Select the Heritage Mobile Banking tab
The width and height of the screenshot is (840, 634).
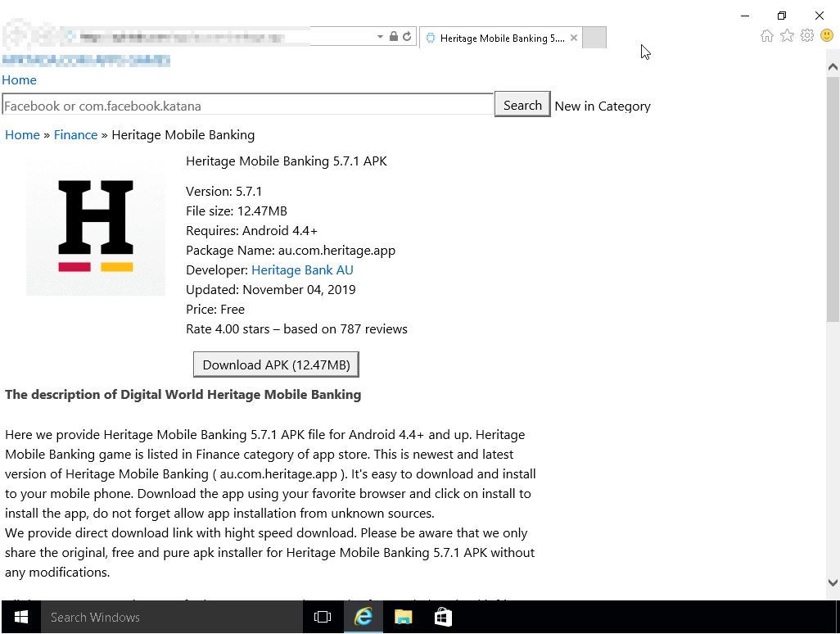tap(501, 38)
